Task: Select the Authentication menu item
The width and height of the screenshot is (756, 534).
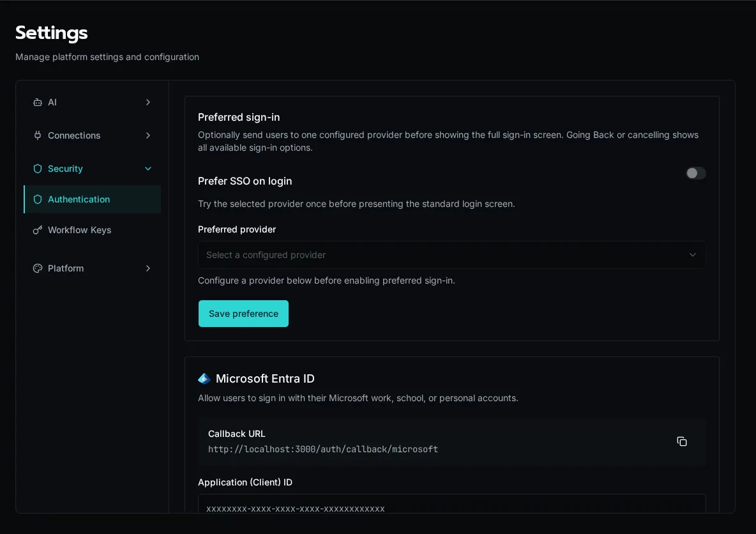Action: click(92, 199)
